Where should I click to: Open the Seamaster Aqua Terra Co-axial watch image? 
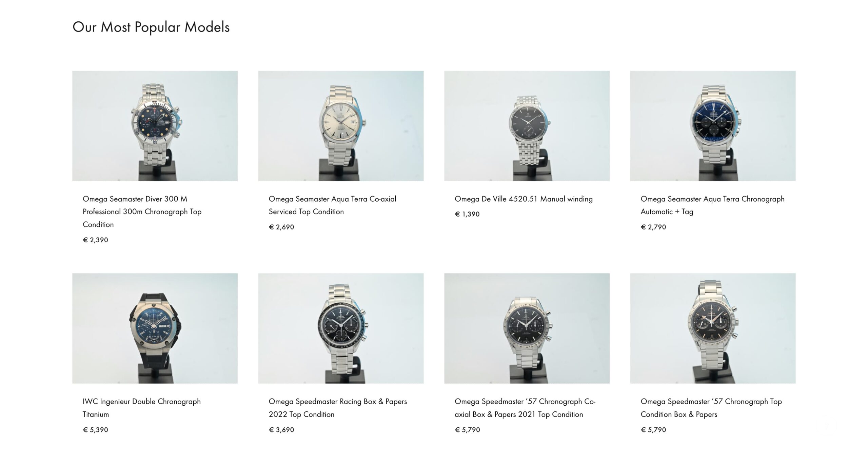341,126
